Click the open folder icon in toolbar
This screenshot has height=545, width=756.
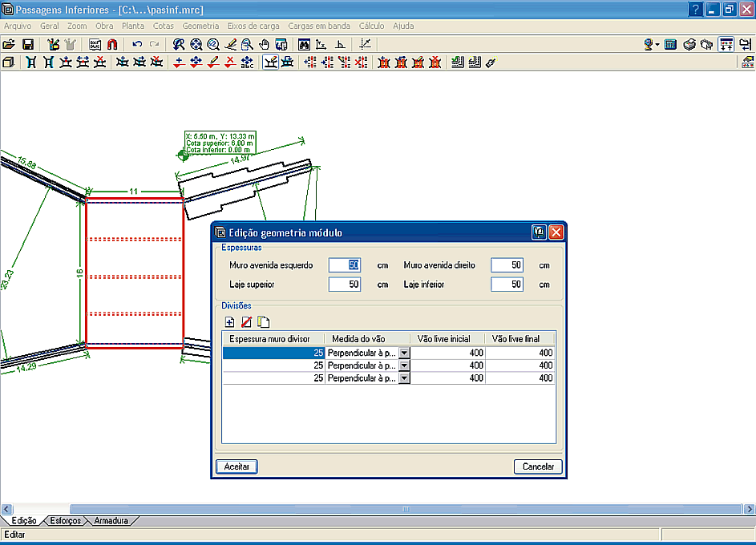pyautogui.click(x=9, y=44)
